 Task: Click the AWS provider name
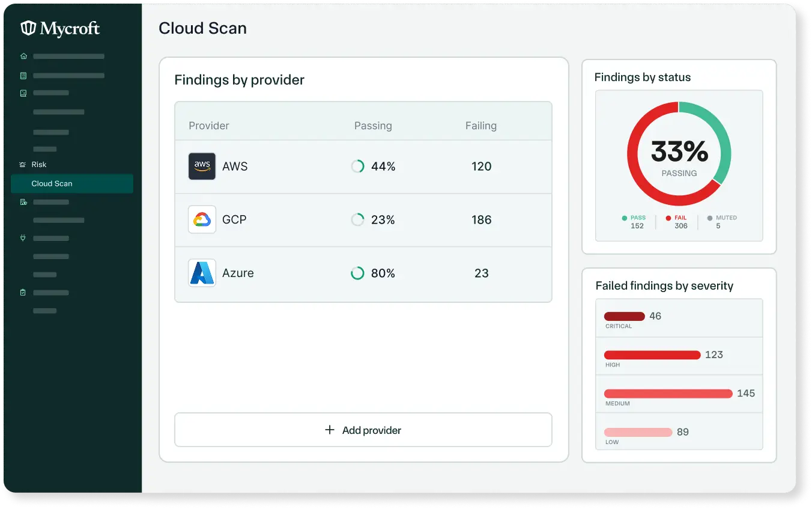235,166
